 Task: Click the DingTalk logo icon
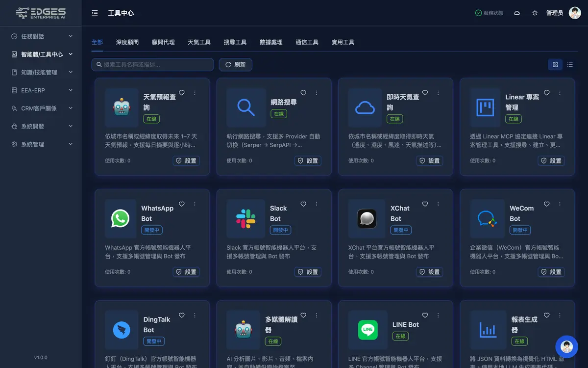coord(122,330)
